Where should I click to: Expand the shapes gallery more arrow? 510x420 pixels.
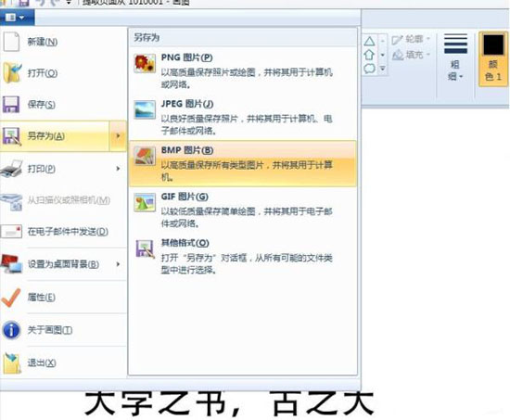[x=383, y=69]
